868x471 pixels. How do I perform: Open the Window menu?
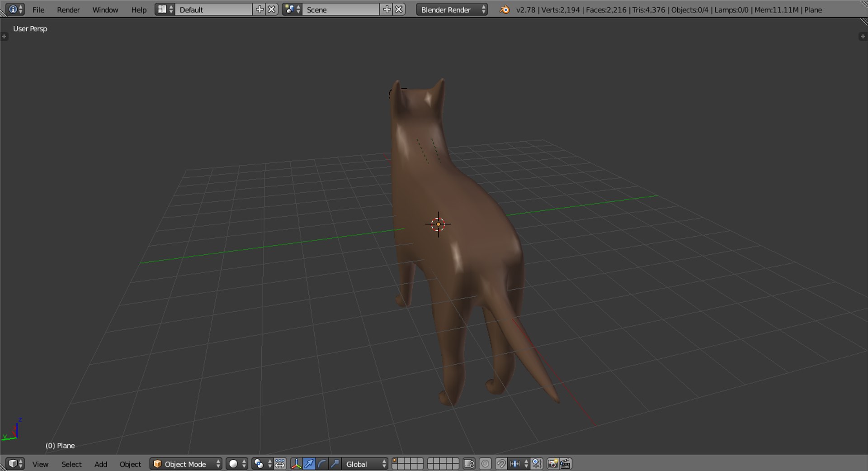[105, 10]
